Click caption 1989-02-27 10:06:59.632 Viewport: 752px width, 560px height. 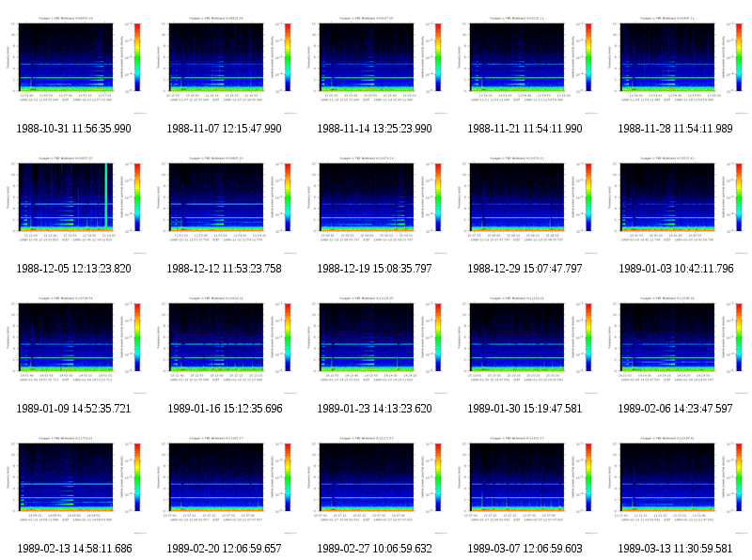point(374,549)
